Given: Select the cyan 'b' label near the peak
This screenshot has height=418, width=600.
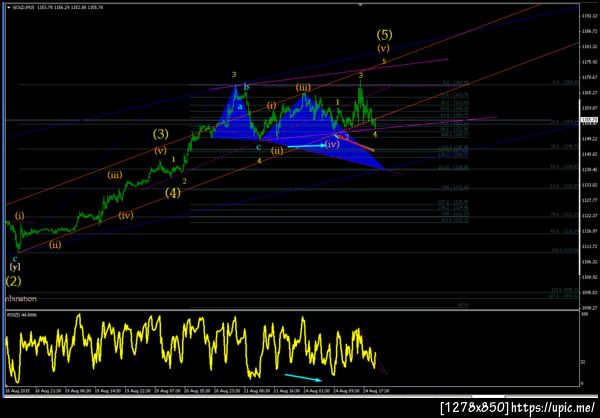Looking at the screenshot, I should click(x=246, y=87).
